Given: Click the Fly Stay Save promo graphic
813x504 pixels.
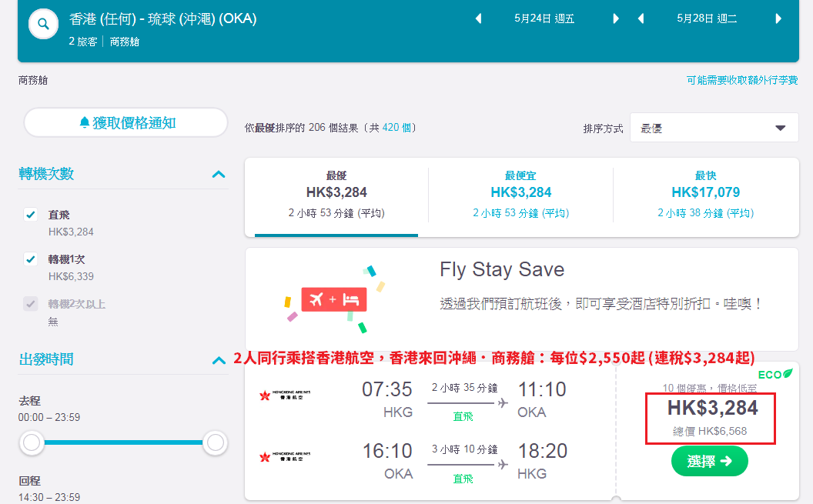Looking at the screenshot, I should pyautogui.click(x=334, y=299).
